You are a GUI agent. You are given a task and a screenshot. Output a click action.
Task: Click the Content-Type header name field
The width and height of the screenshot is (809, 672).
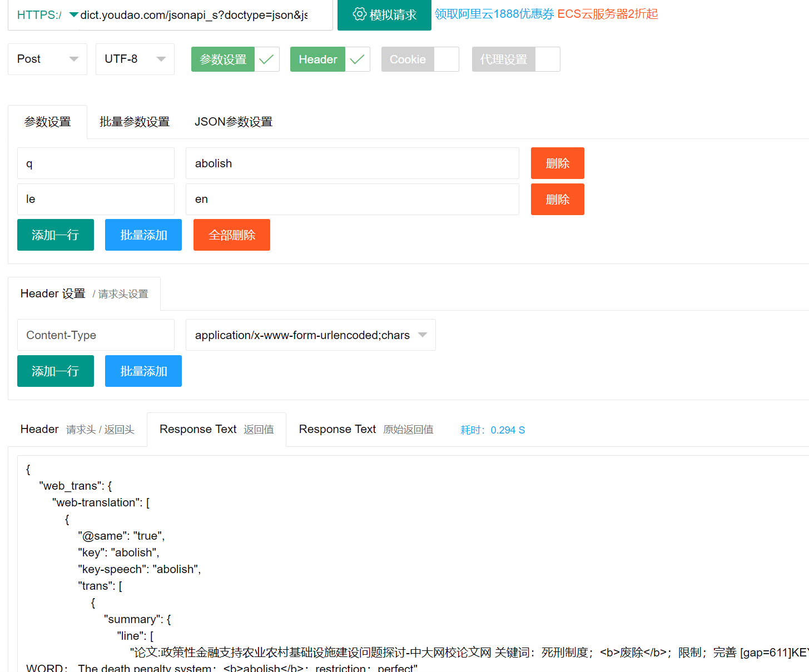point(96,335)
